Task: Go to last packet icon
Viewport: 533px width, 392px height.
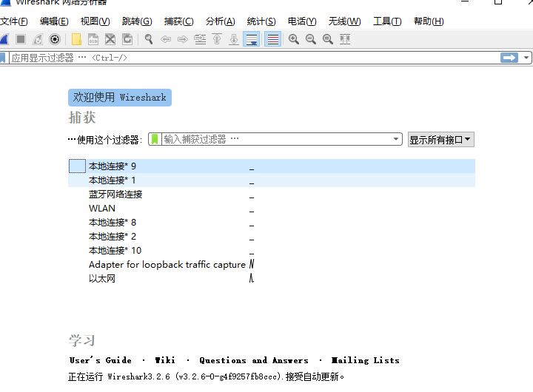Action: (234, 39)
